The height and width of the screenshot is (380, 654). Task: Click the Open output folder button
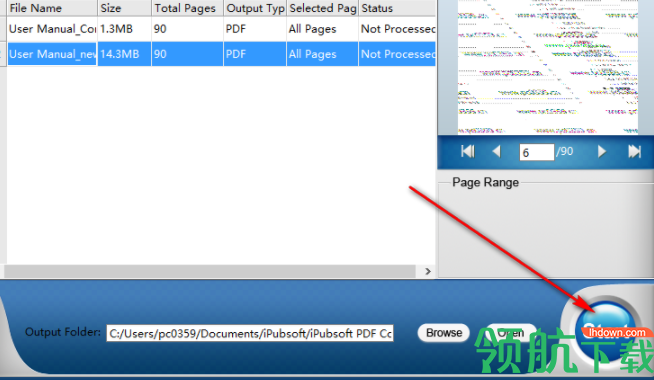511,333
